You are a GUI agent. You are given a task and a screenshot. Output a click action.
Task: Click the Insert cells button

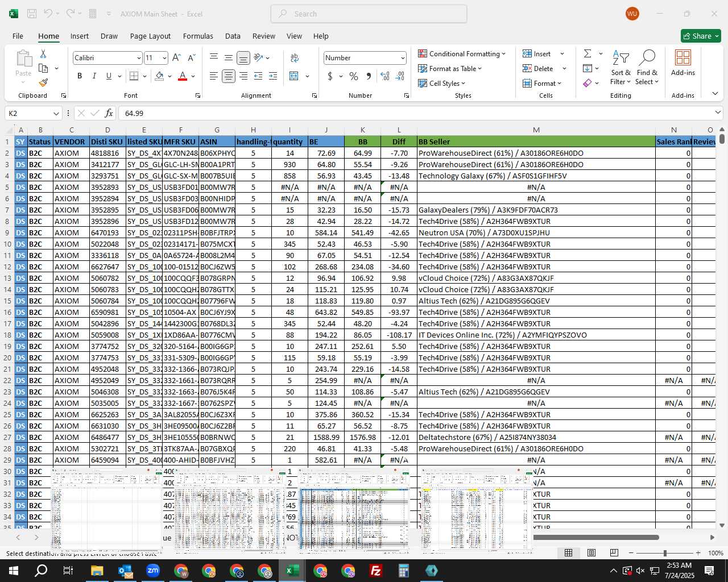click(x=536, y=53)
